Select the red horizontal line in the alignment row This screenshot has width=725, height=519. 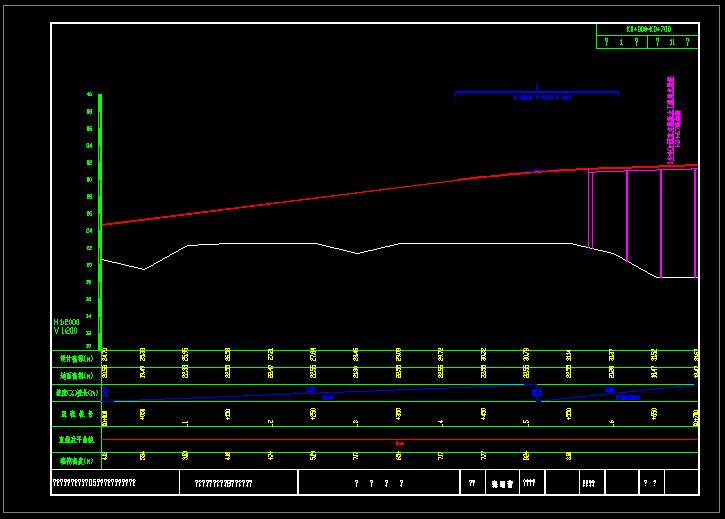click(400, 442)
